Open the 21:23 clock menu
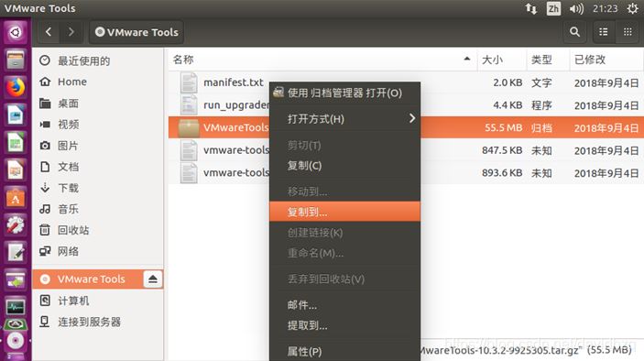This screenshot has width=644, height=361. [605, 8]
